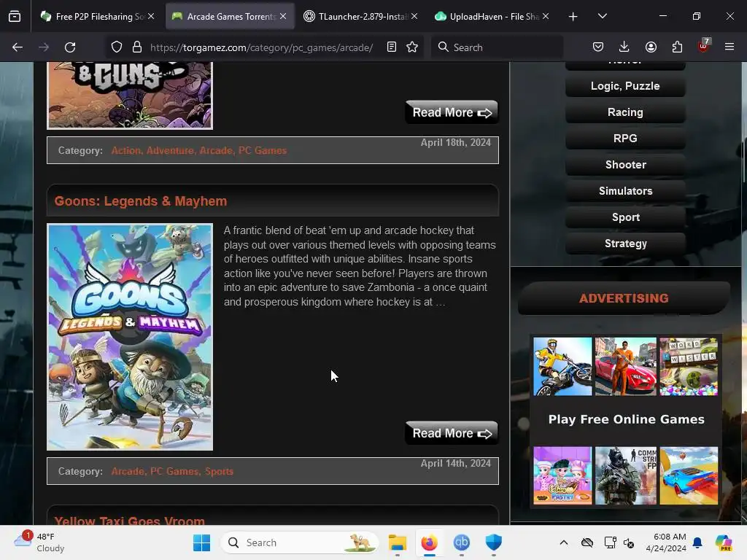This screenshot has width=747, height=560.
Task: Click Read More for the Guns game post
Action: point(452,112)
